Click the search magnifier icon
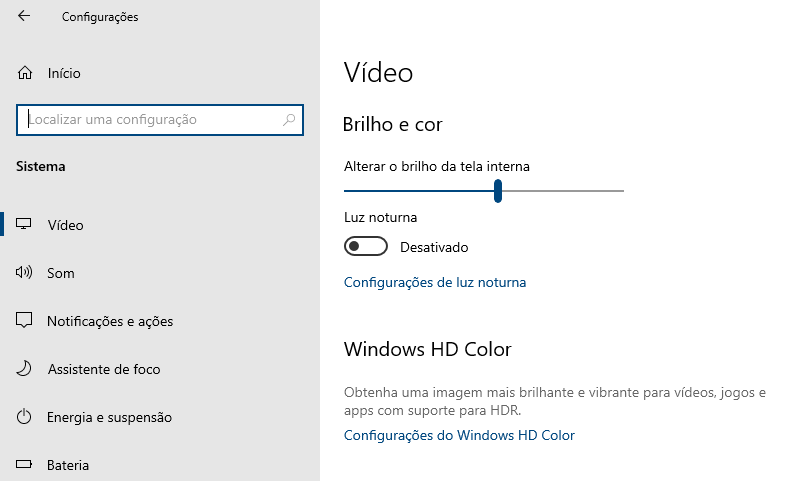Viewport: 788px width, 481px height. (289, 120)
